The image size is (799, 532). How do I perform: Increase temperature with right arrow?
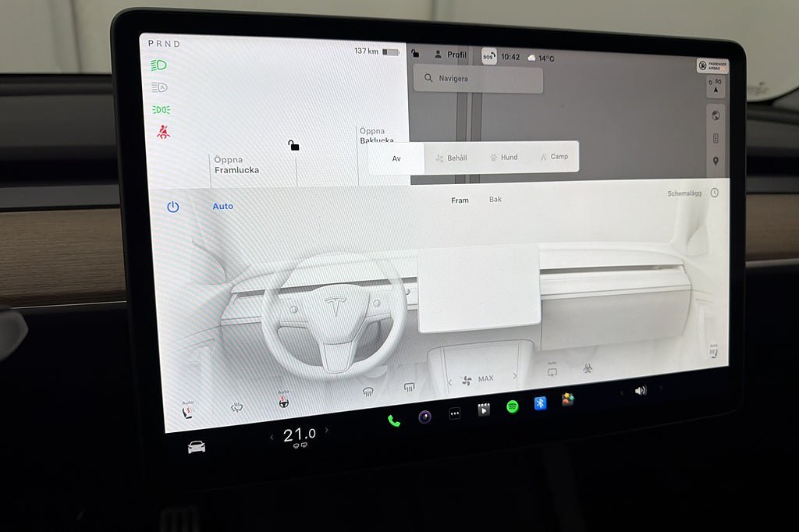(x=326, y=431)
